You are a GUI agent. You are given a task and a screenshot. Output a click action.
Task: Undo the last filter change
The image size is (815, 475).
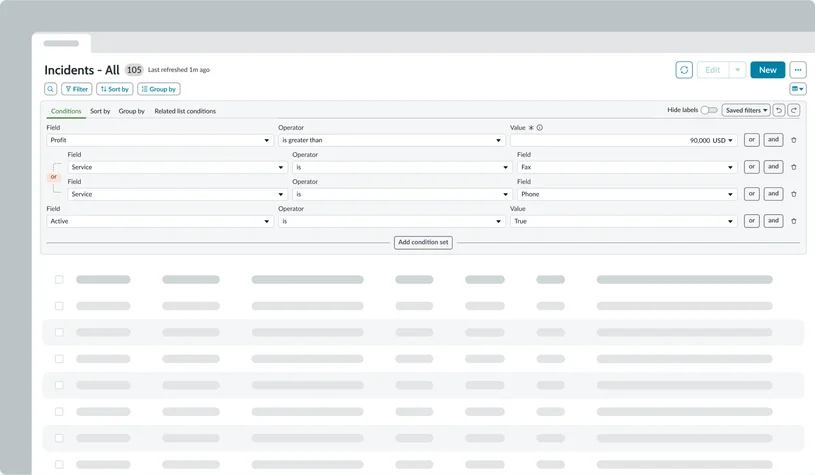779,110
